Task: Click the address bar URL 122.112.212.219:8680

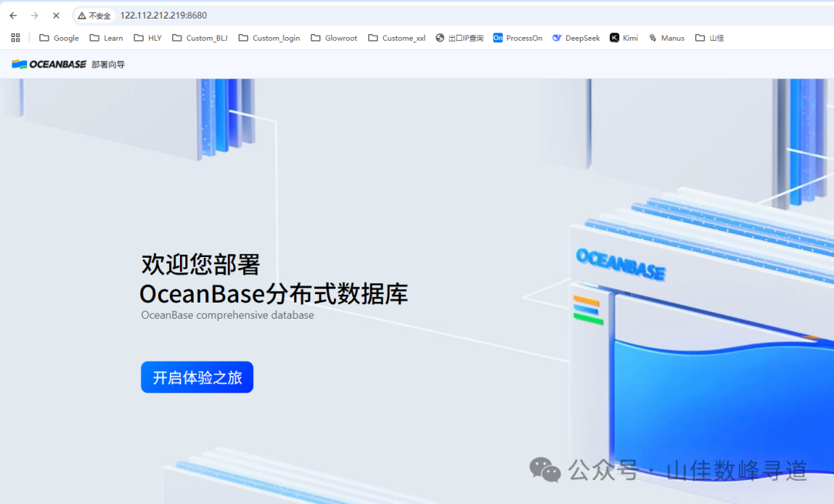Action: click(163, 15)
